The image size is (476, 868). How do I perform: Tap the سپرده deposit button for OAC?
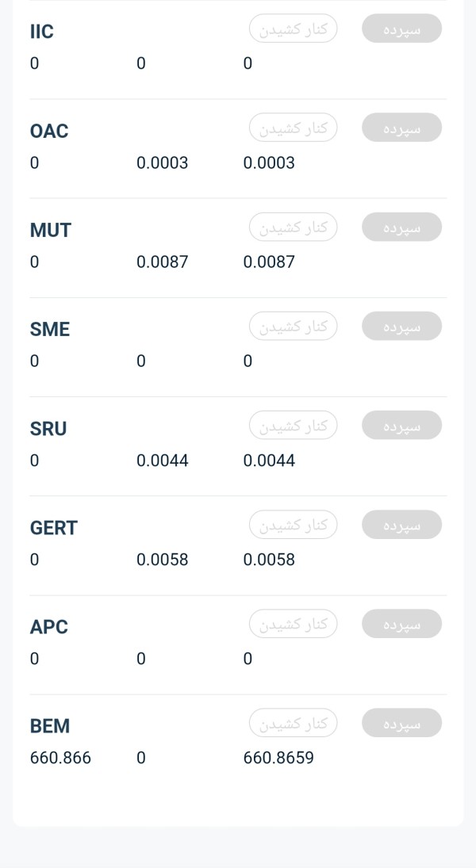401,128
